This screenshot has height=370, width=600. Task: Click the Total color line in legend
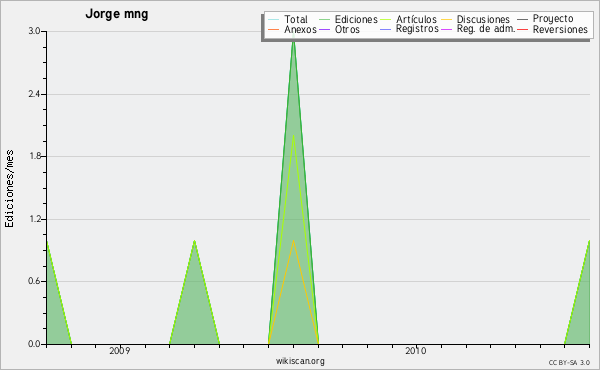point(274,20)
